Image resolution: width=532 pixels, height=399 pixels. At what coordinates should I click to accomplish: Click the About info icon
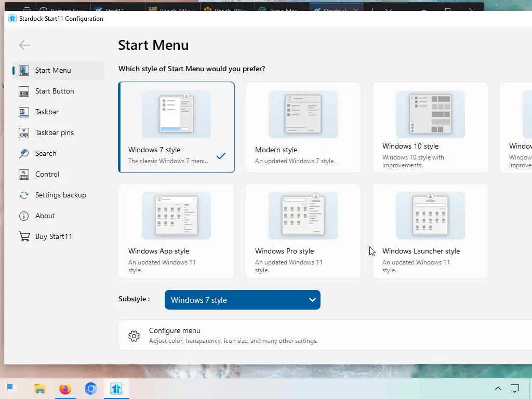[x=24, y=216]
